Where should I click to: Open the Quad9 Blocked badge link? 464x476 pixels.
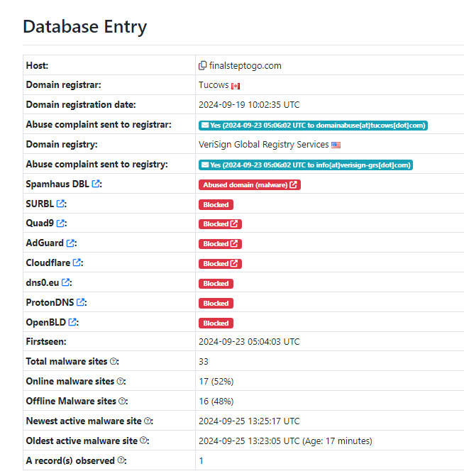[x=220, y=224]
